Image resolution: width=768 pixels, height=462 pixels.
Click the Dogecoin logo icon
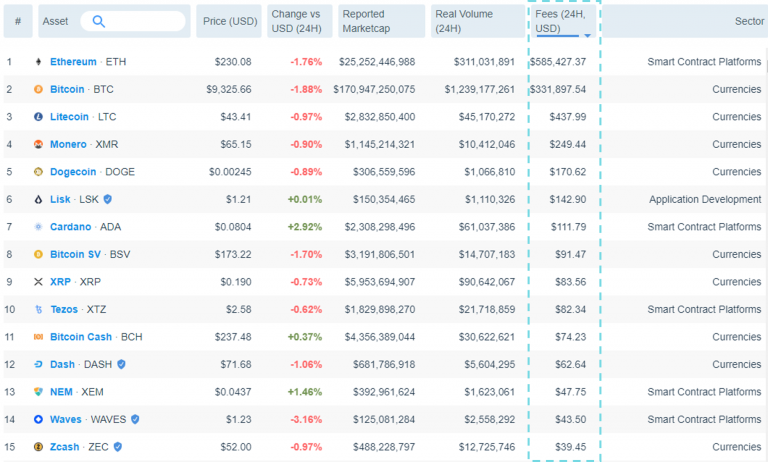(38, 171)
